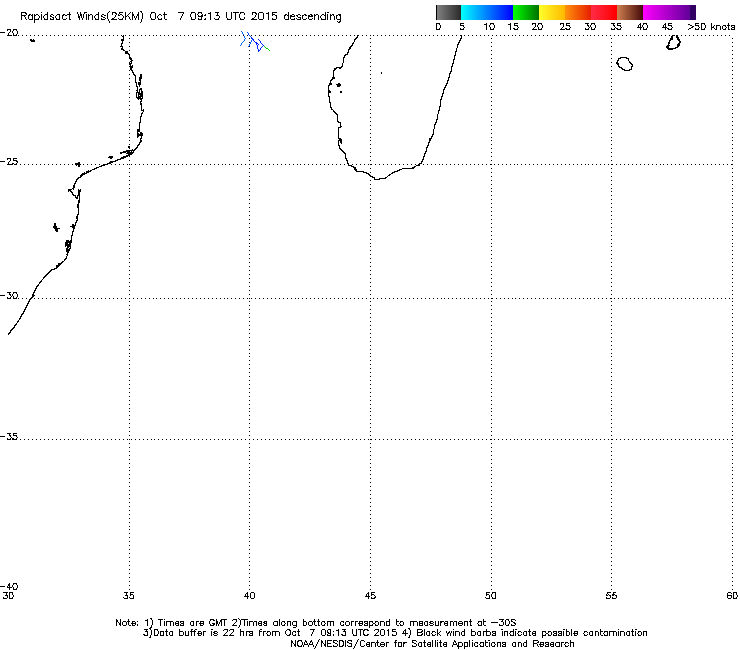Click the "20" label under the color legend
Image resolution: width=740 pixels, height=650 pixels.
[x=537, y=27]
